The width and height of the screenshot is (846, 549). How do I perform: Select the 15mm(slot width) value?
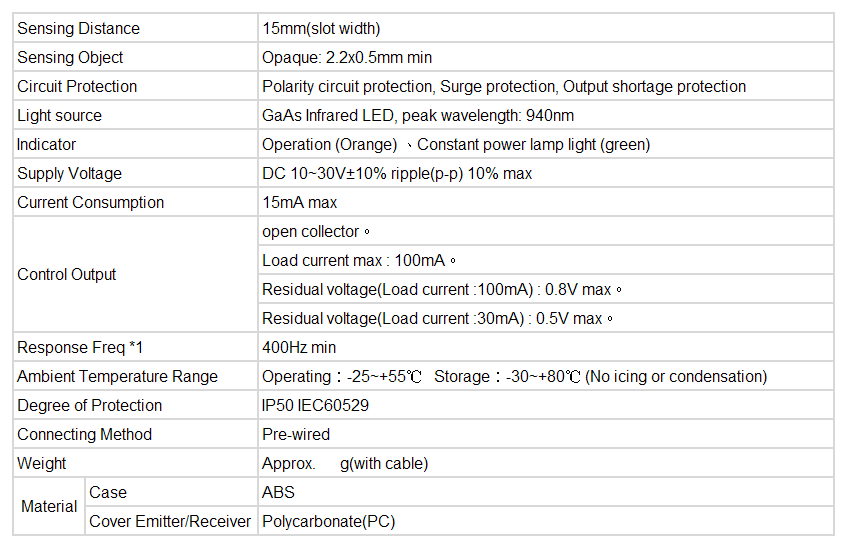click(x=321, y=28)
